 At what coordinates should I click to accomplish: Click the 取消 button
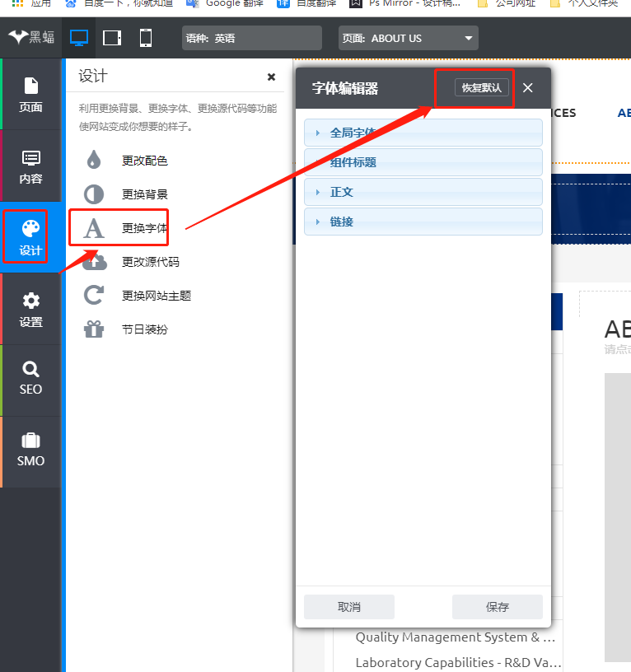pyautogui.click(x=349, y=607)
